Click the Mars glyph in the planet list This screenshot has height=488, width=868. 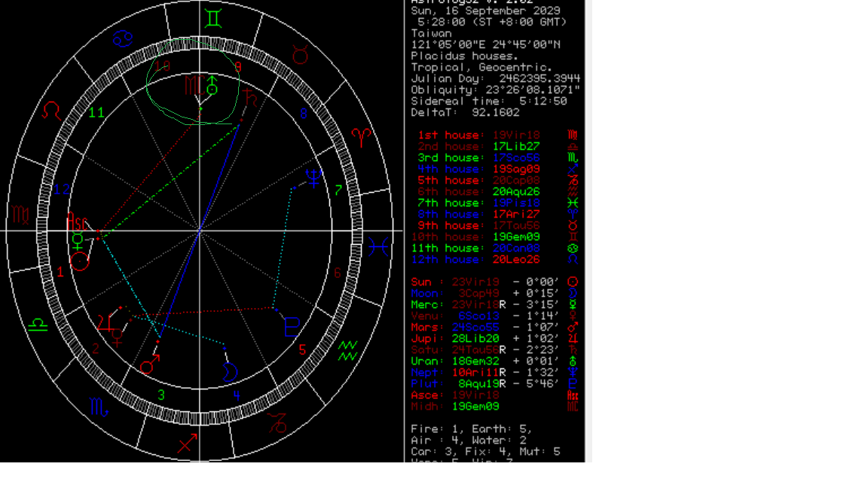573,327
